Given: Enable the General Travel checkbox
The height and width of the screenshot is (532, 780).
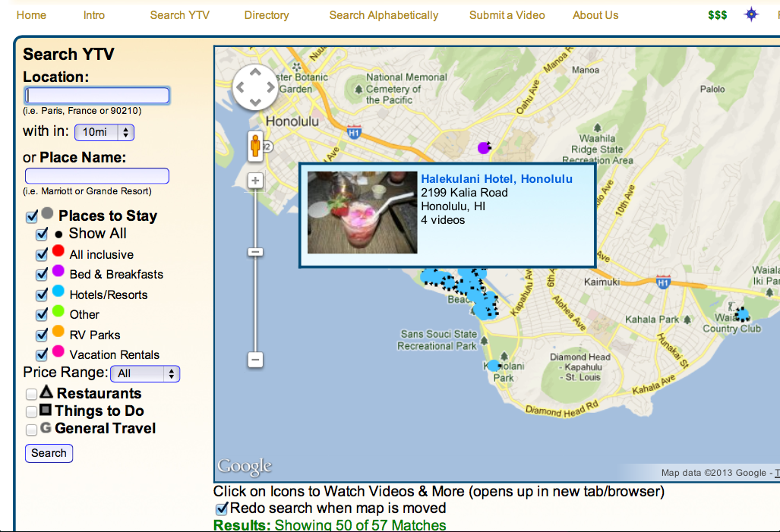Looking at the screenshot, I should [x=31, y=430].
